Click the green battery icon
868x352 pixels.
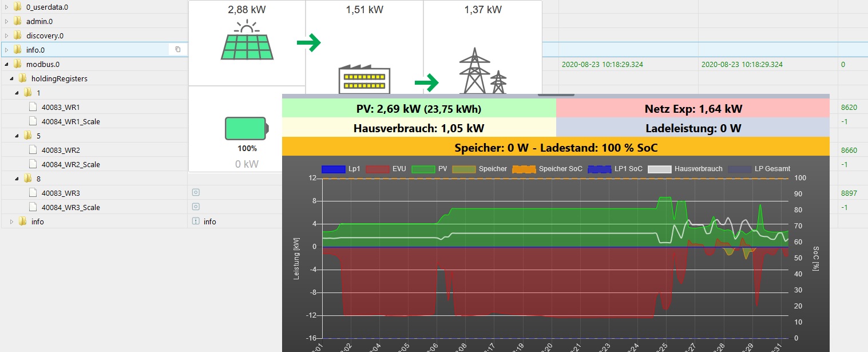click(246, 128)
